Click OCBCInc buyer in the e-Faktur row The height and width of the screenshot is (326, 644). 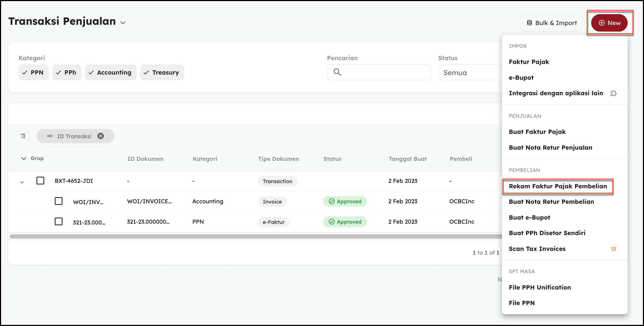(x=462, y=222)
